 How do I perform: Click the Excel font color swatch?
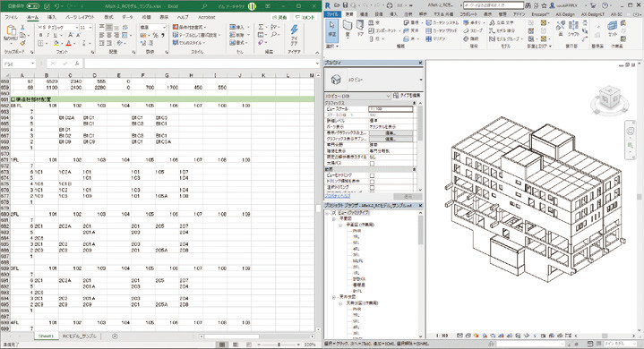tap(69, 44)
